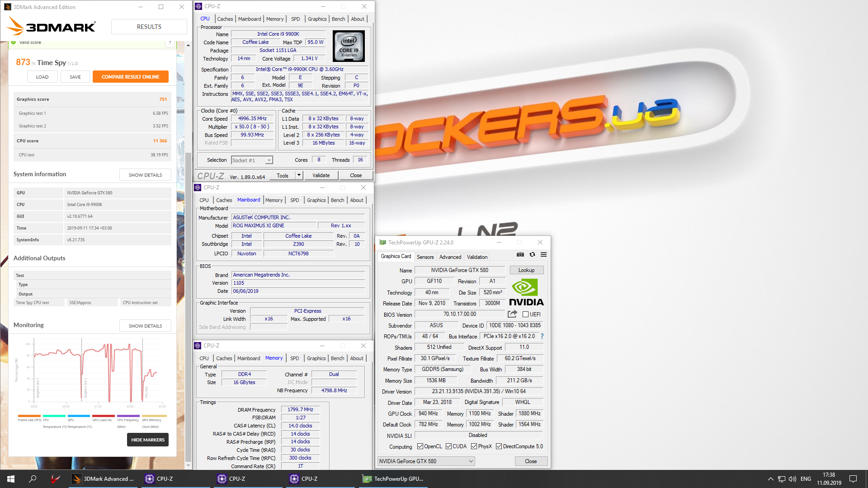
Task: Toggle the OpenCL checkbox
Action: 420,446
